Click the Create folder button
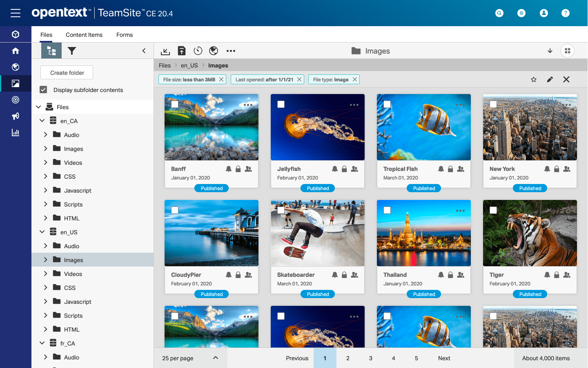This screenshot has width=588, height=368. (67, 72)
